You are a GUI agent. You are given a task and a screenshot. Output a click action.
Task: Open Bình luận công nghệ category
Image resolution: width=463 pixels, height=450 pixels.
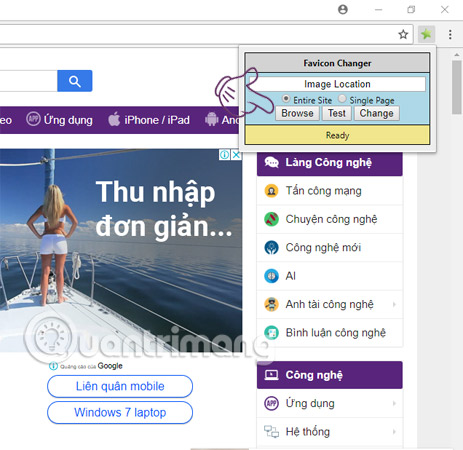pyautogui.click(x=330, y=333)
